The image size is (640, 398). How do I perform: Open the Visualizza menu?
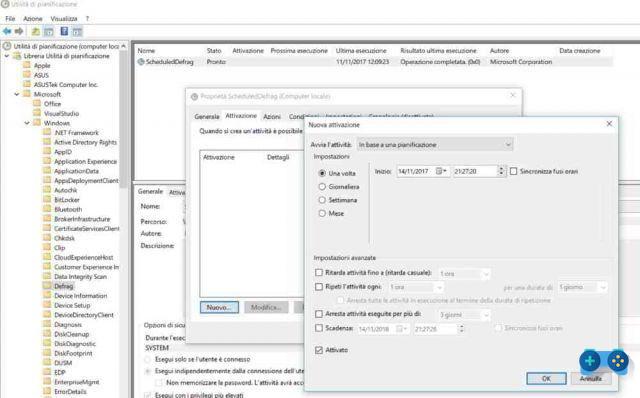(64, 19)
